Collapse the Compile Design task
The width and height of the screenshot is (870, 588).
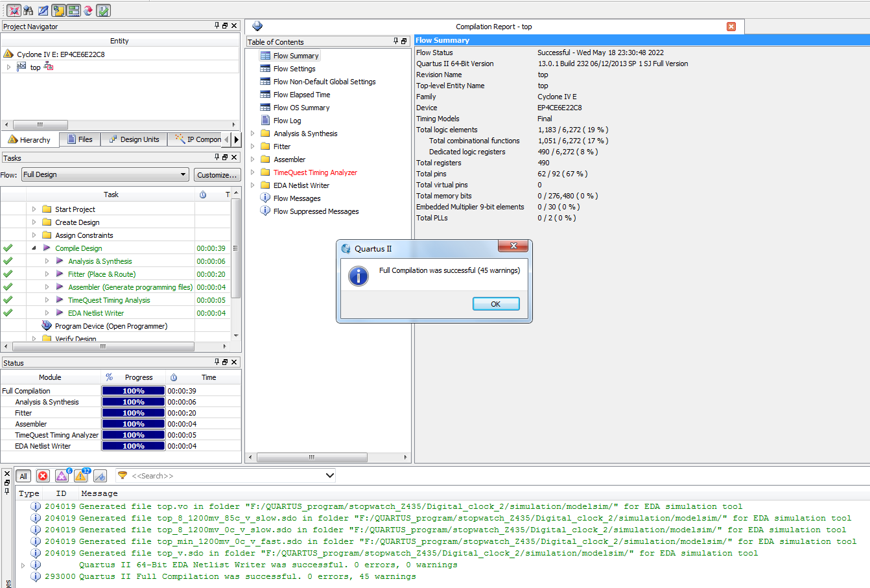[x=34, y=248]
